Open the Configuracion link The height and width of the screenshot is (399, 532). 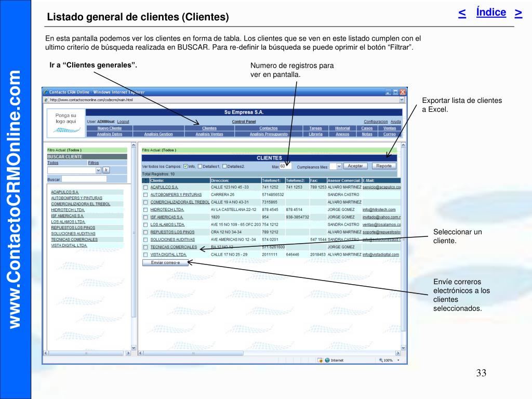point(376,122)
